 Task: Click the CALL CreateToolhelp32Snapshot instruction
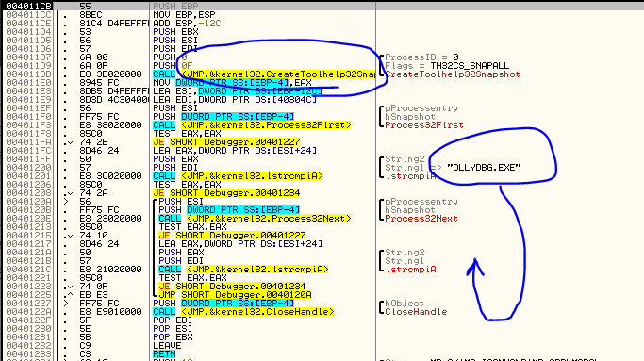[x=264, y=74]
